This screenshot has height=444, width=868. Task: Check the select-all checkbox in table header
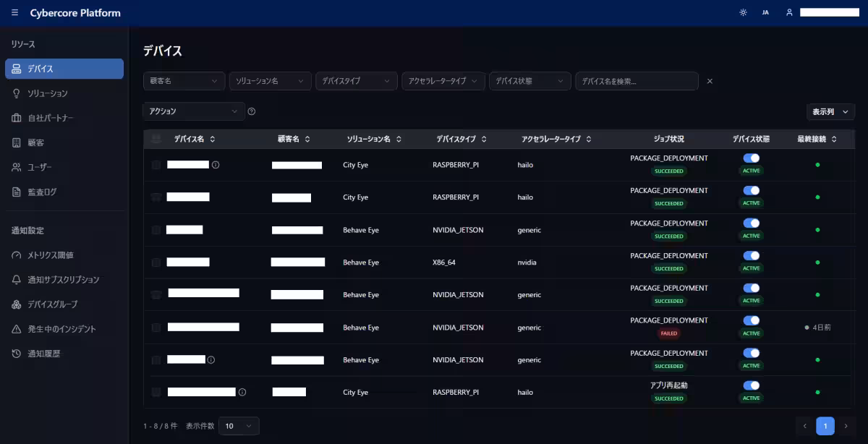click(156, 139)
